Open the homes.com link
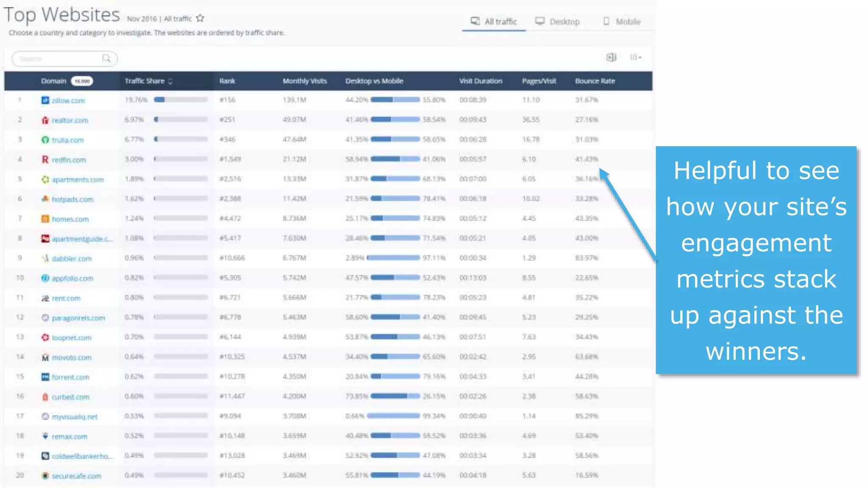This screenshot has width=868, height=488. [70, 219]
